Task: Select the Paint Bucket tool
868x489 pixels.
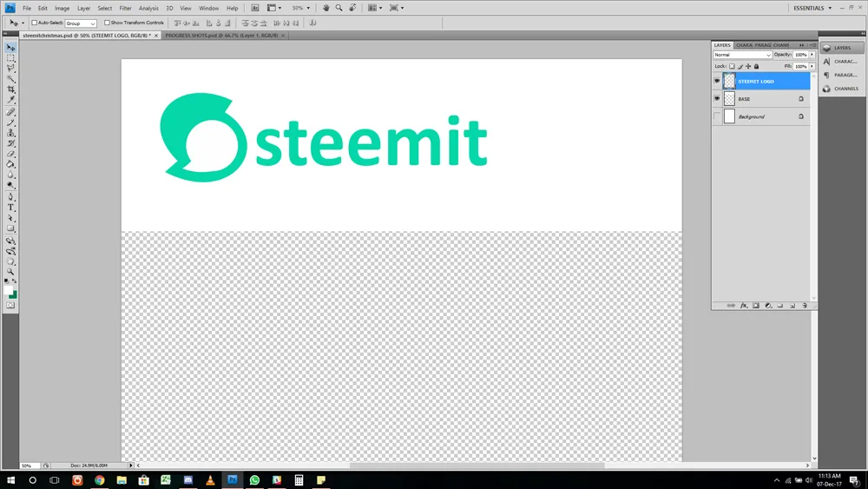Action: [10, 165]
